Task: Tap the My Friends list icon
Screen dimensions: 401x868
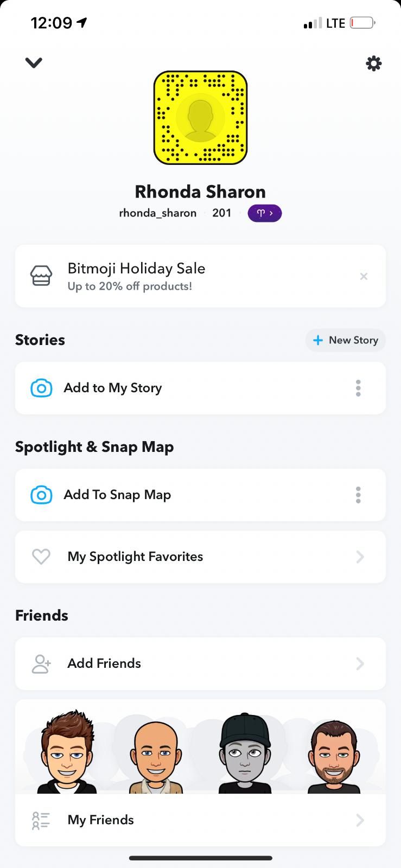Action: click(x=41, y=820)
